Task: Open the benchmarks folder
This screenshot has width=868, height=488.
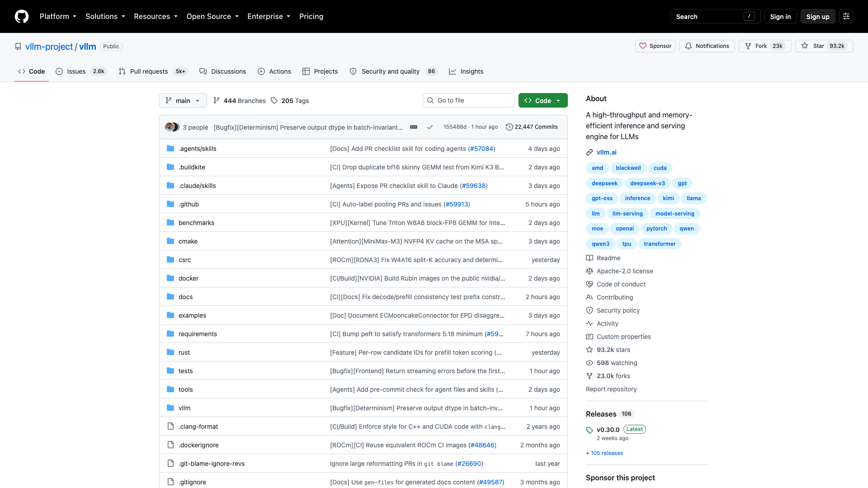Action: point(196,223)
